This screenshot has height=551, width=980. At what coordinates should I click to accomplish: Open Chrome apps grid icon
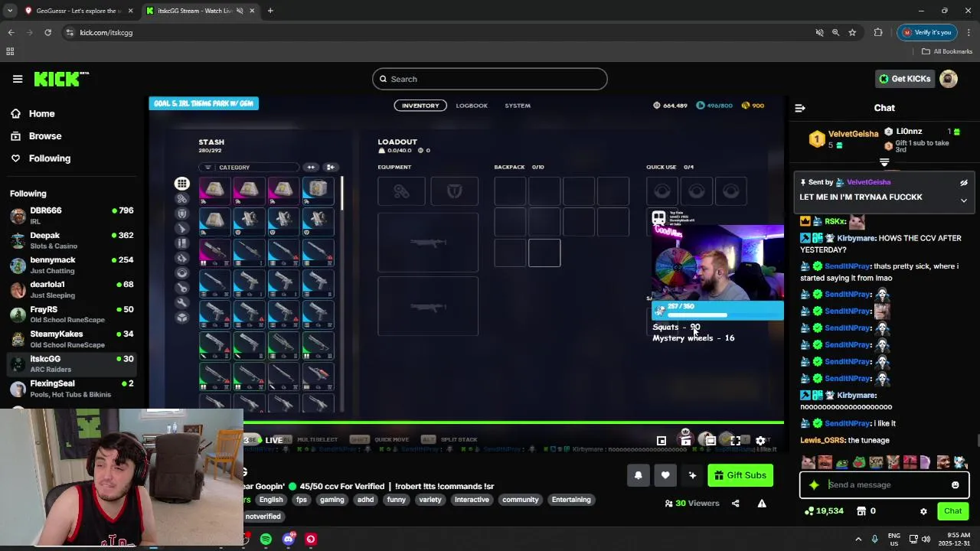10,51
